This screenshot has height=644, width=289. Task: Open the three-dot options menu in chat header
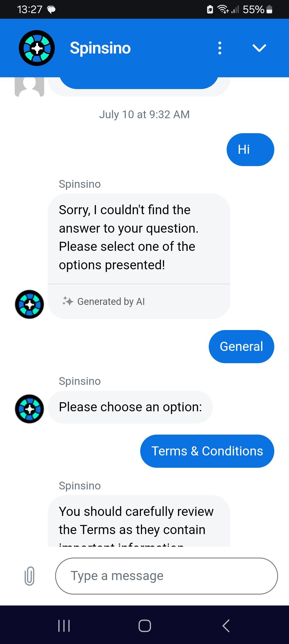(x=220, y=48)
